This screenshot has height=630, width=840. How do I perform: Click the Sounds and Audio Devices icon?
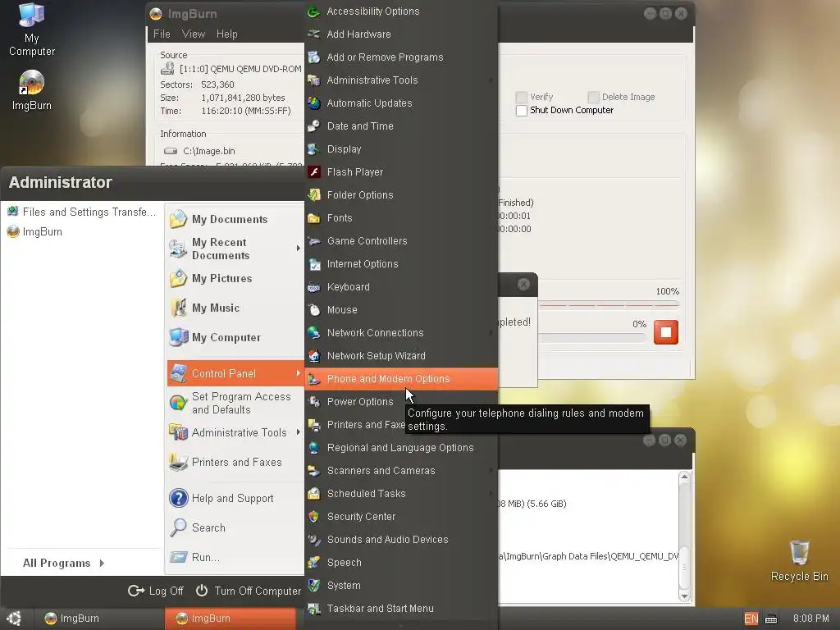[x=314, y=540]
